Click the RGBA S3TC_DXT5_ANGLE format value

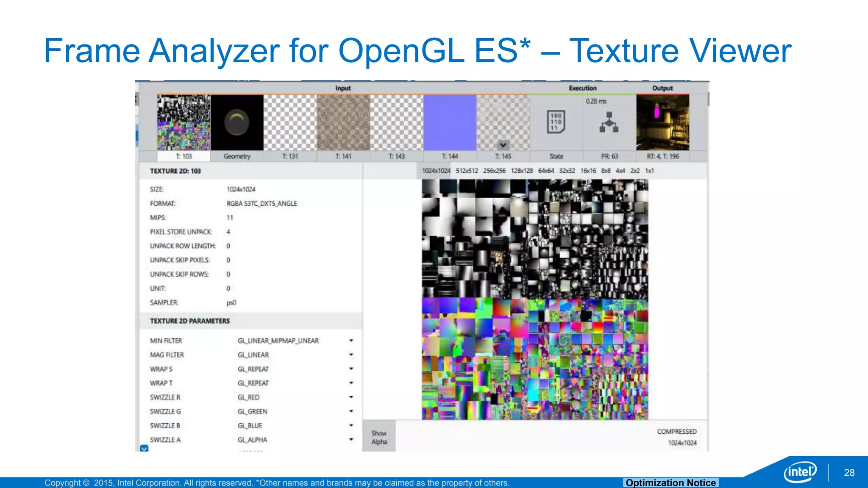click(262, 203)
